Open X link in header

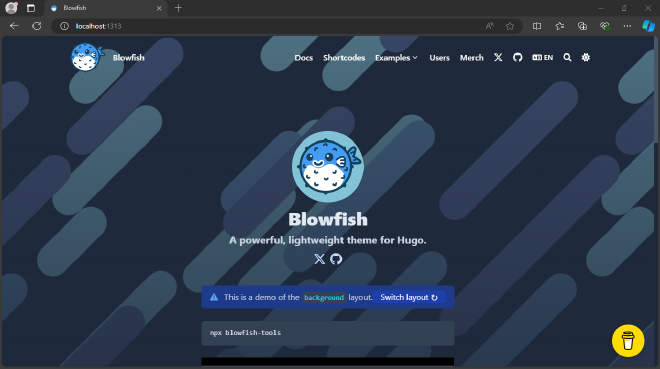coord(498,57)
